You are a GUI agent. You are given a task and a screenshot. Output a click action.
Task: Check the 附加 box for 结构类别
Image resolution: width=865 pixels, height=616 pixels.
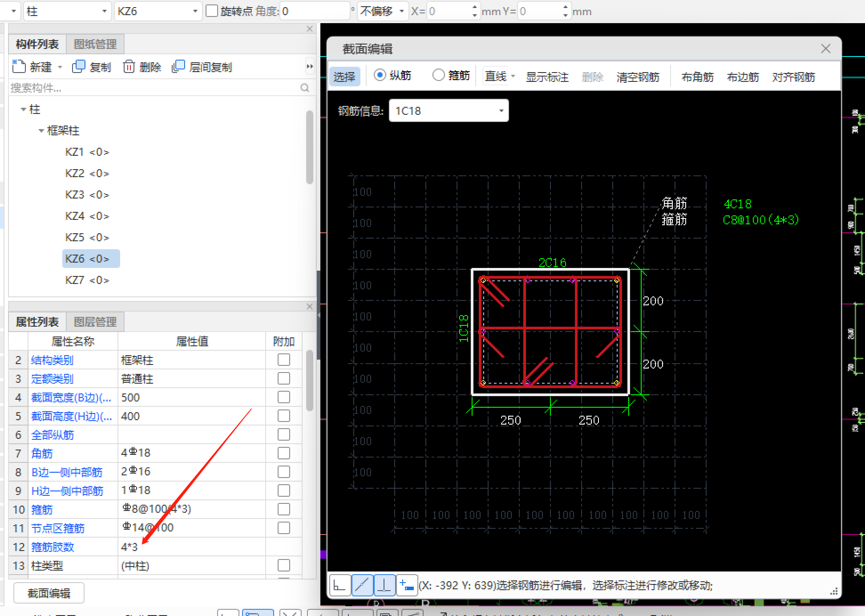tap(284, 360)
